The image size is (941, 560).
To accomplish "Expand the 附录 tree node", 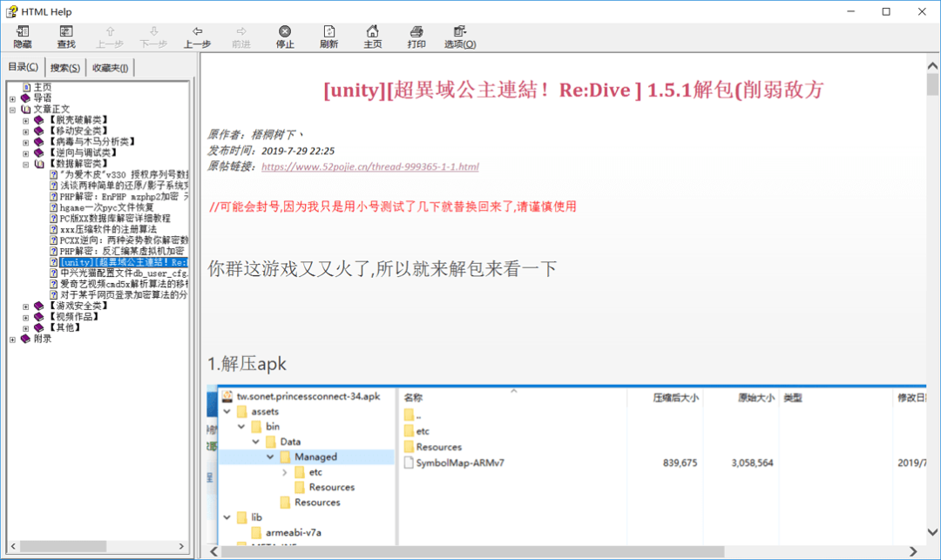I will pyautogui.click(x=12, y=340).
